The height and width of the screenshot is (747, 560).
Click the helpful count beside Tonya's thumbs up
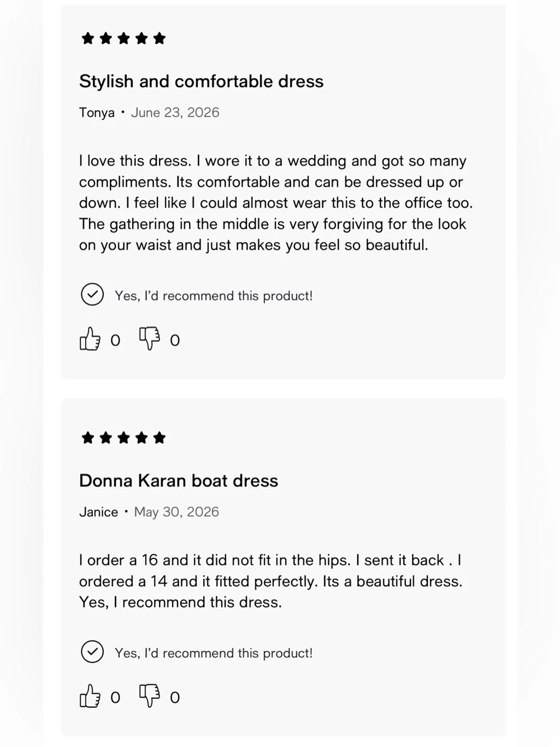point(115,340)
